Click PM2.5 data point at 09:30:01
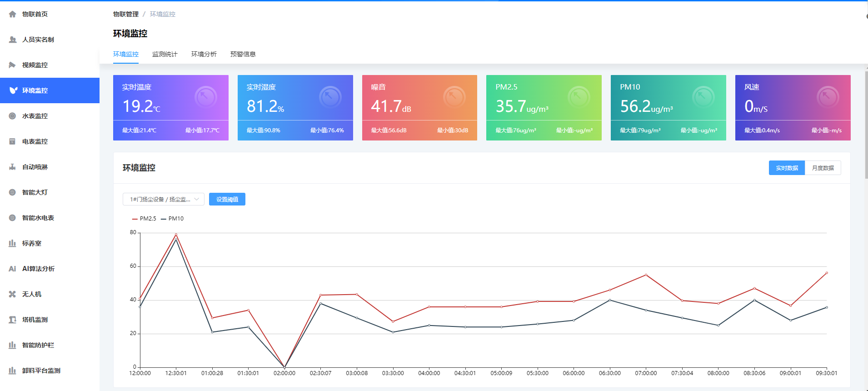The image size is (868, 391). point(827,273)
